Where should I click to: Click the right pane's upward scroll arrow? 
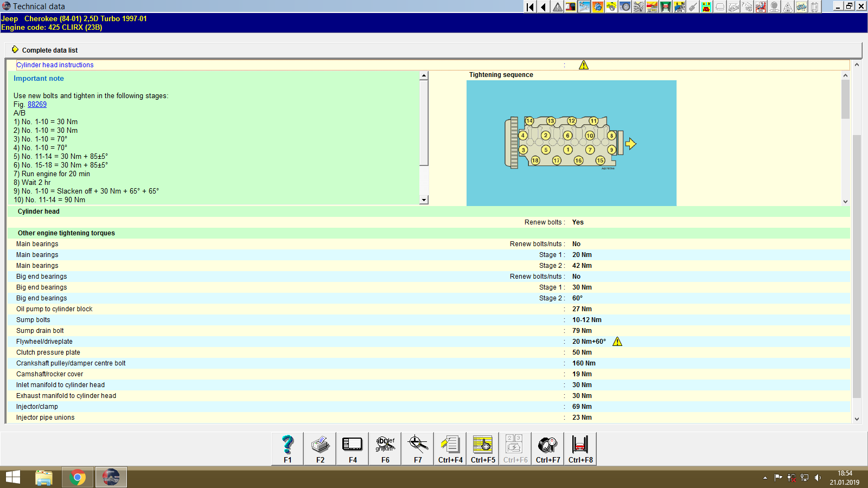click(845, 75)
